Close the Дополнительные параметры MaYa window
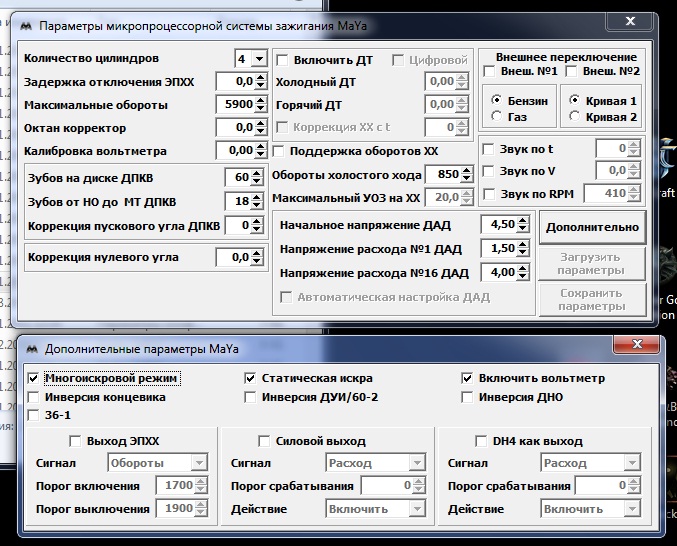This screenshot has height=546, width=677. tap(637, 344)
